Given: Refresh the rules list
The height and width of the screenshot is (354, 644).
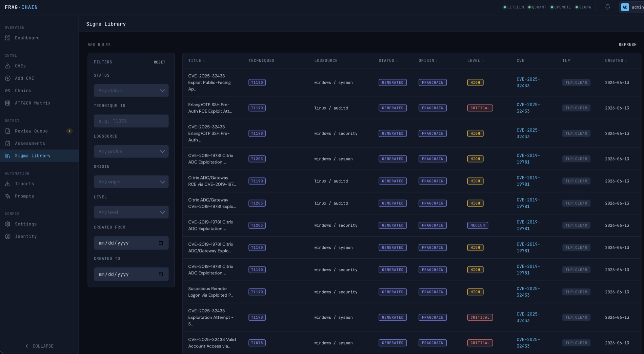Looking at the screenshot, I should pos(627,45).
